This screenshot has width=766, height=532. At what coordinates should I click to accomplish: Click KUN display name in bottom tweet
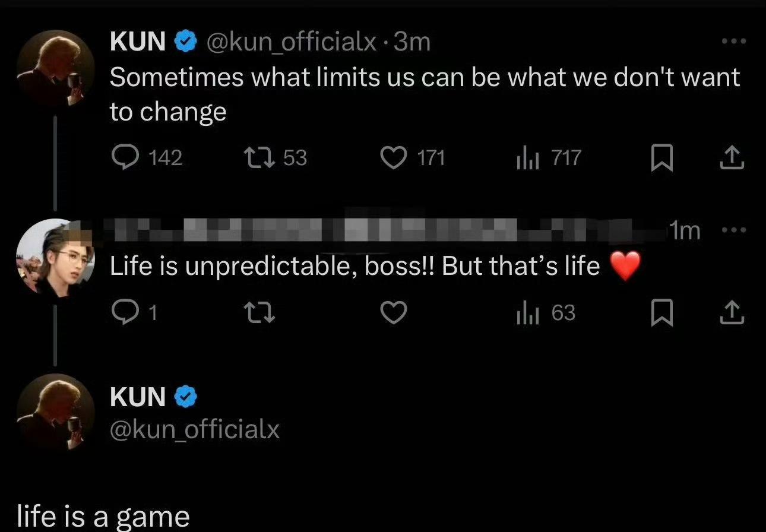[138, 397]
